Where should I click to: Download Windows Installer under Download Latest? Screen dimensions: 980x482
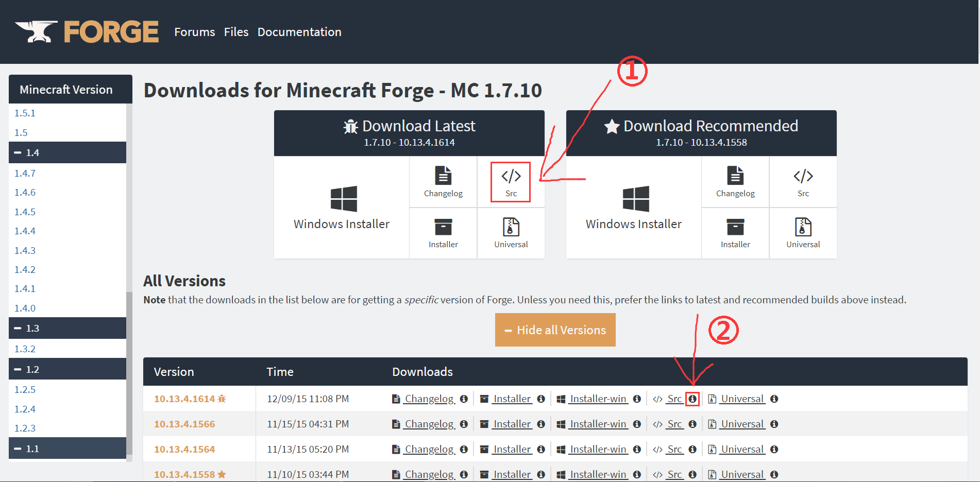342,208
